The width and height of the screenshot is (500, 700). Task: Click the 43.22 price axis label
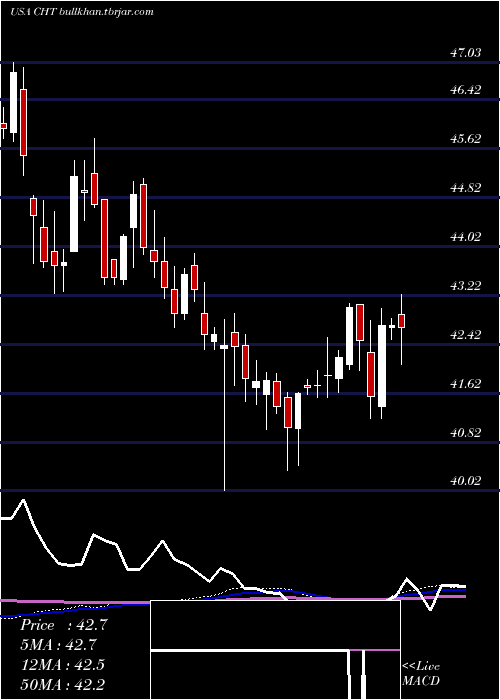click(x=466, y=286)
